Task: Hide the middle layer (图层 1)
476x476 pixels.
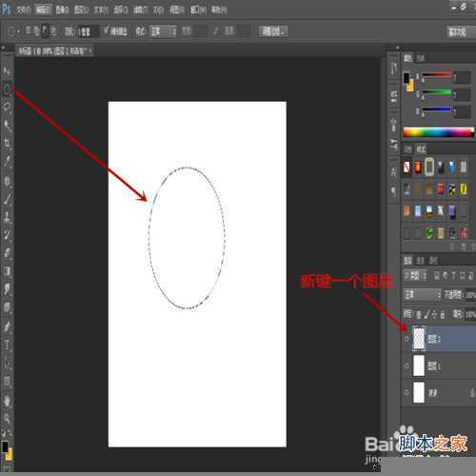Action: click(x=407, y=366)
